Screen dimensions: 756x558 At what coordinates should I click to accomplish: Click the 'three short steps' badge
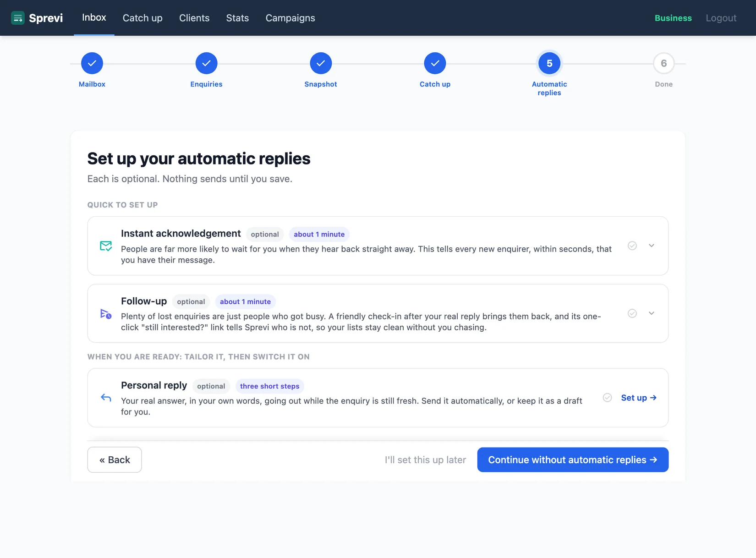click(x=270, y=386)
